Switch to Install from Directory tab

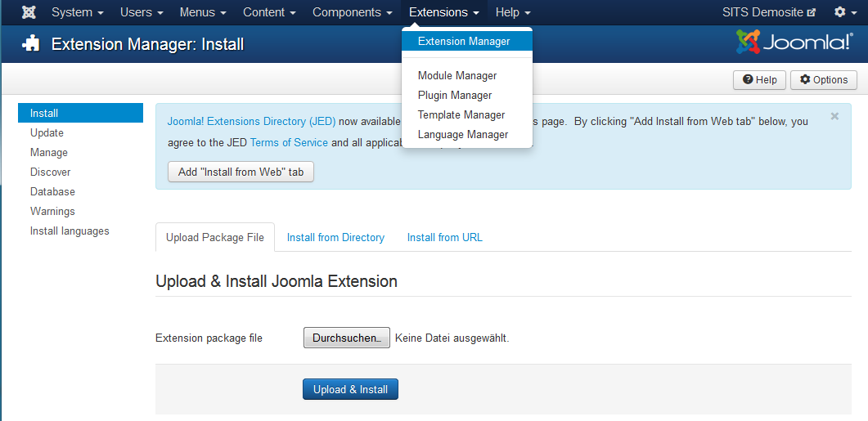pos(335,237)
